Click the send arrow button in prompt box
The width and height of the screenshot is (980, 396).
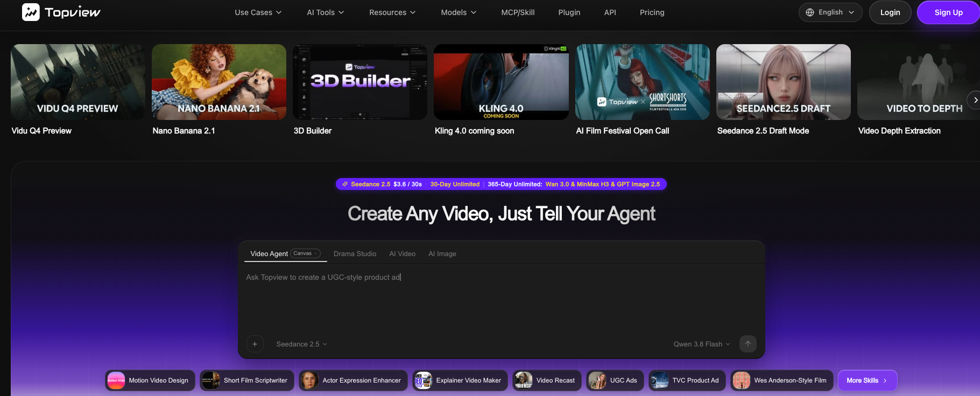(748, 344)
